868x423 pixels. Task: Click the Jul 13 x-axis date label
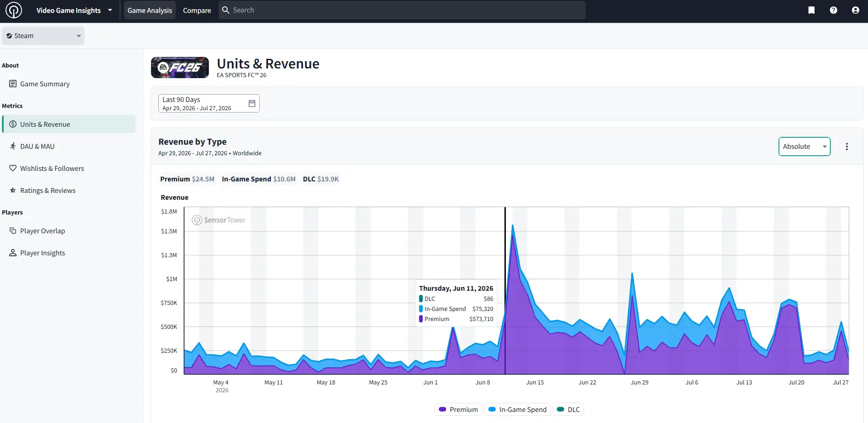744,382
